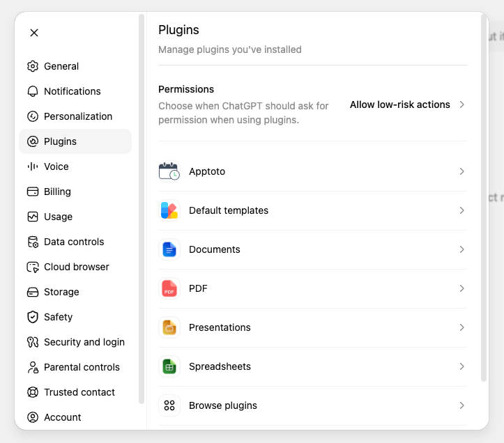Close the settings dialog with the X icon
The height and width of the screenshot is (443, 504).
34,33
